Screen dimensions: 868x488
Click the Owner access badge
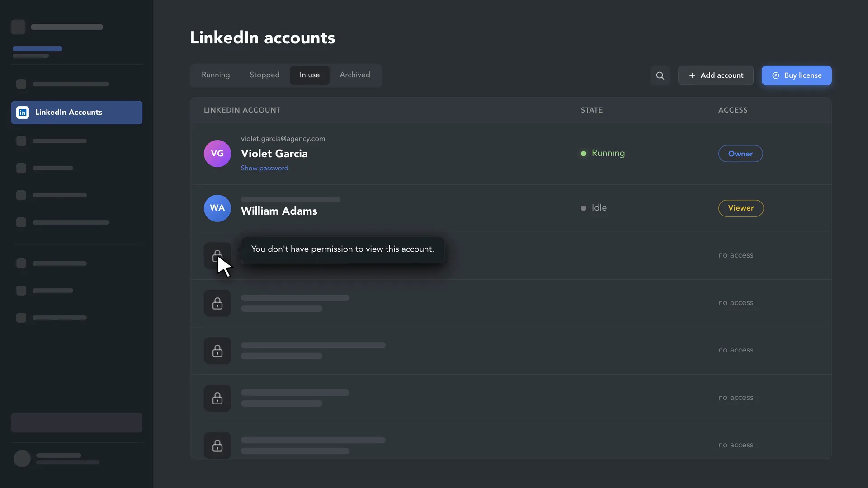741,154
